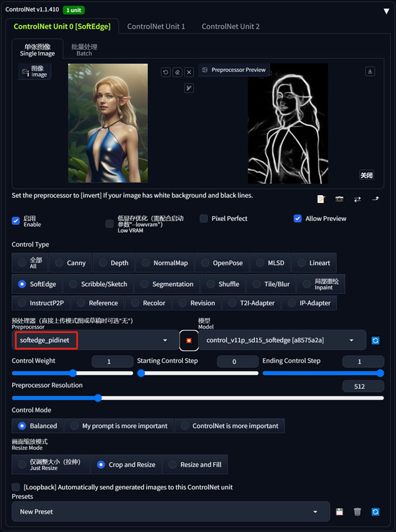Expand the control_v11p_sd15_softedge model dropdown

point(282,340)
